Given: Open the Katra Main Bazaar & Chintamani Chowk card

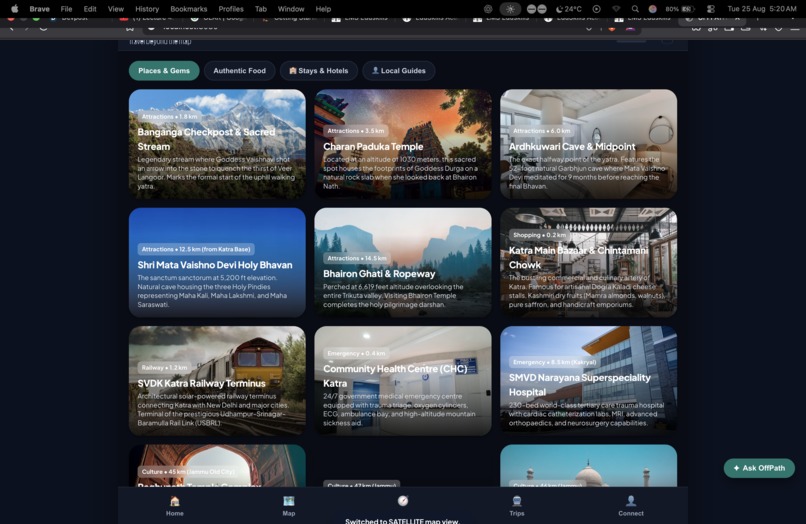Looking at the screenshot, I should point(589,262).
